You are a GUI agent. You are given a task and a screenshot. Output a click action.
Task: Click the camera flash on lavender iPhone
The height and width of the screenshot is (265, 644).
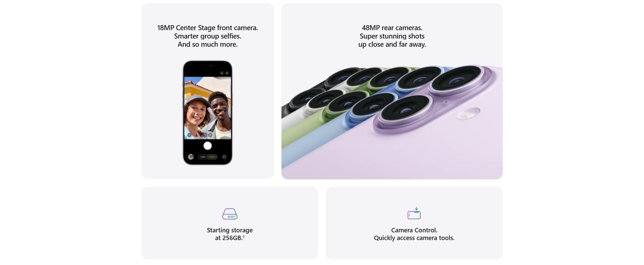[x=468, y=114]
